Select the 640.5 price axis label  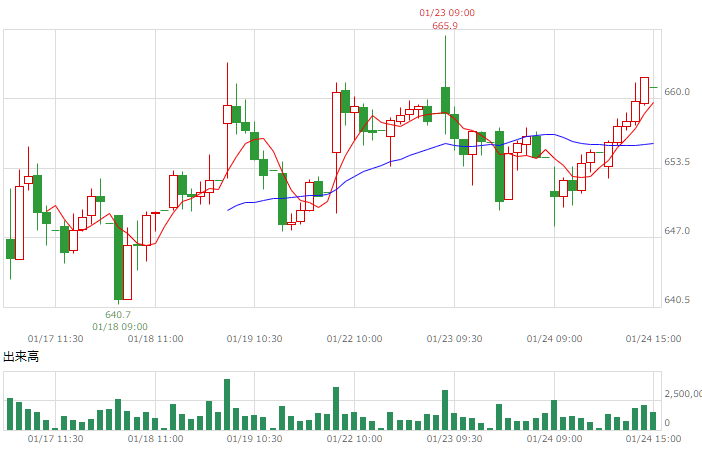677,299
